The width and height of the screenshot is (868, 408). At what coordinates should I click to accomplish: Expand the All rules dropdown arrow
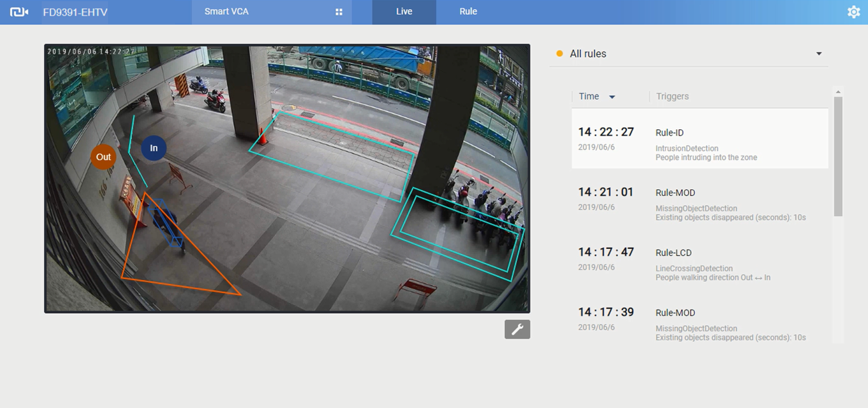pyautogui.click(x=819, y=53)
